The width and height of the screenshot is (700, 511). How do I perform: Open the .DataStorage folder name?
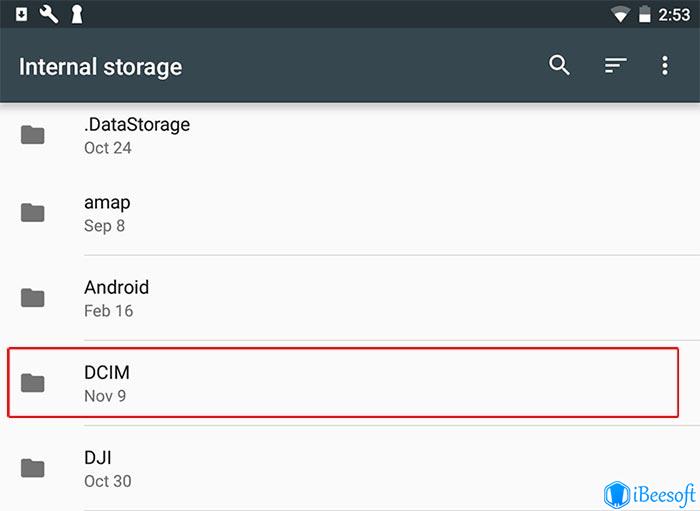coord(137,125)
